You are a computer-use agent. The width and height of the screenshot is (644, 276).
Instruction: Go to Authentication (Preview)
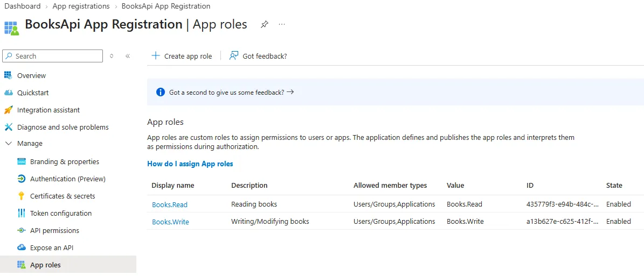coord(68,179)
